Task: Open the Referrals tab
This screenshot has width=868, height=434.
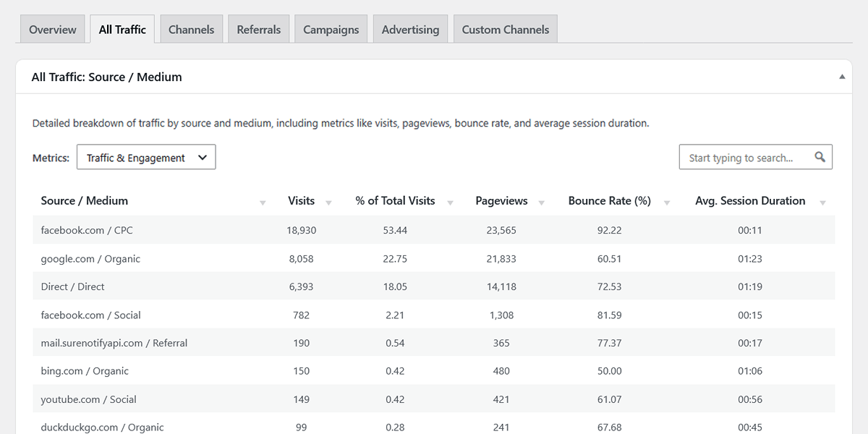Action: pos(259,30)
